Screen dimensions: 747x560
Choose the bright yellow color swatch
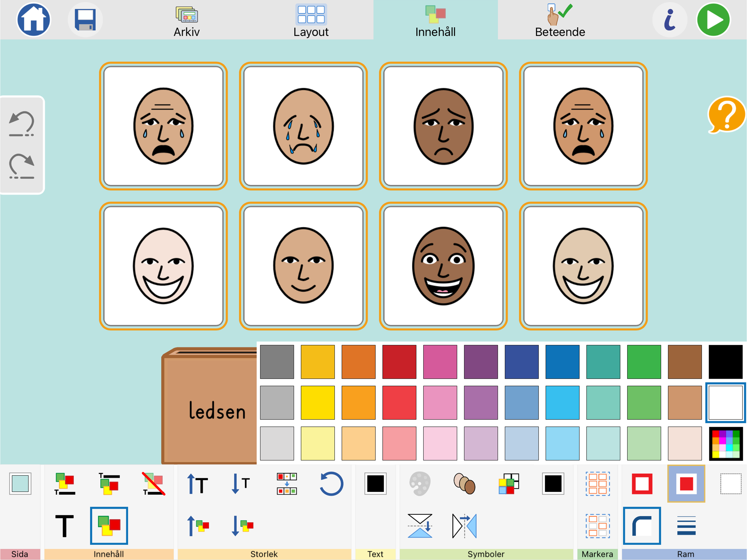[318, 402]
